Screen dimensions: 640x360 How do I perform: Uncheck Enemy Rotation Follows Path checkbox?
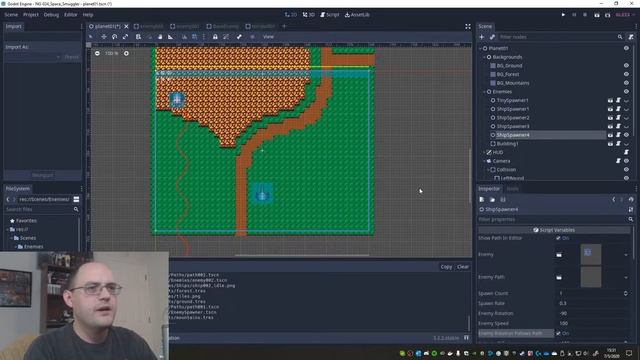point(558,333)
